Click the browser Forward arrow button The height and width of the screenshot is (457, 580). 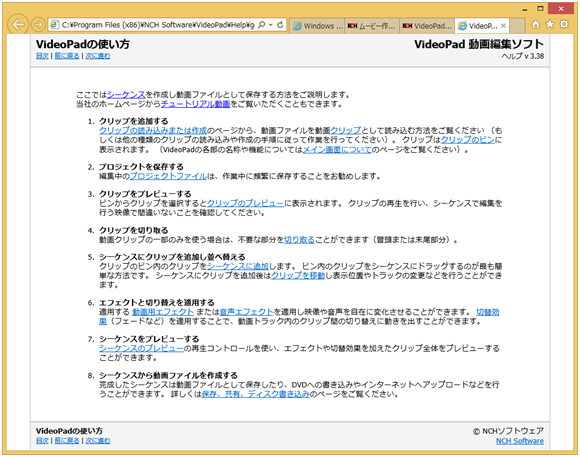(x=38, y=25)
